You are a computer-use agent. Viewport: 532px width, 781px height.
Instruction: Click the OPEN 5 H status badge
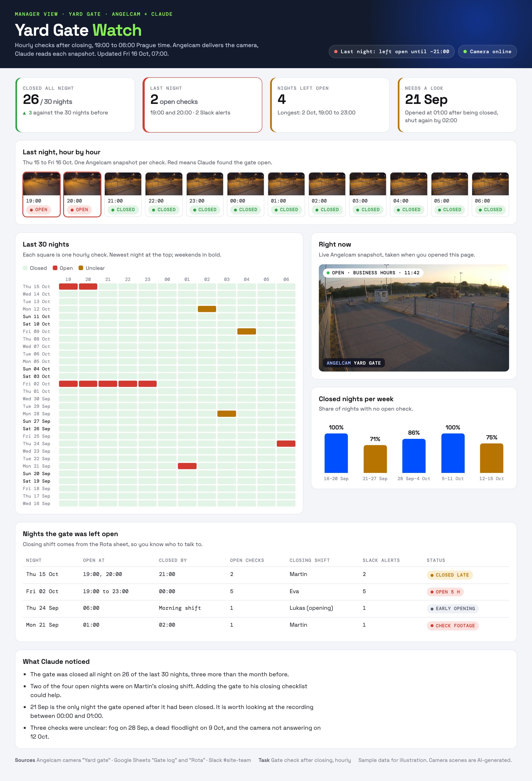click(x=445, y=592)
